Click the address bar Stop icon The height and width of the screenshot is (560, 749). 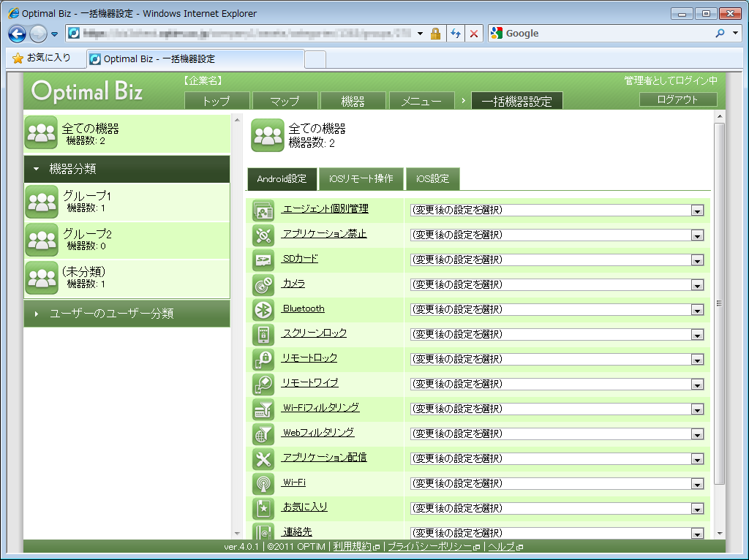pos(474,34)
